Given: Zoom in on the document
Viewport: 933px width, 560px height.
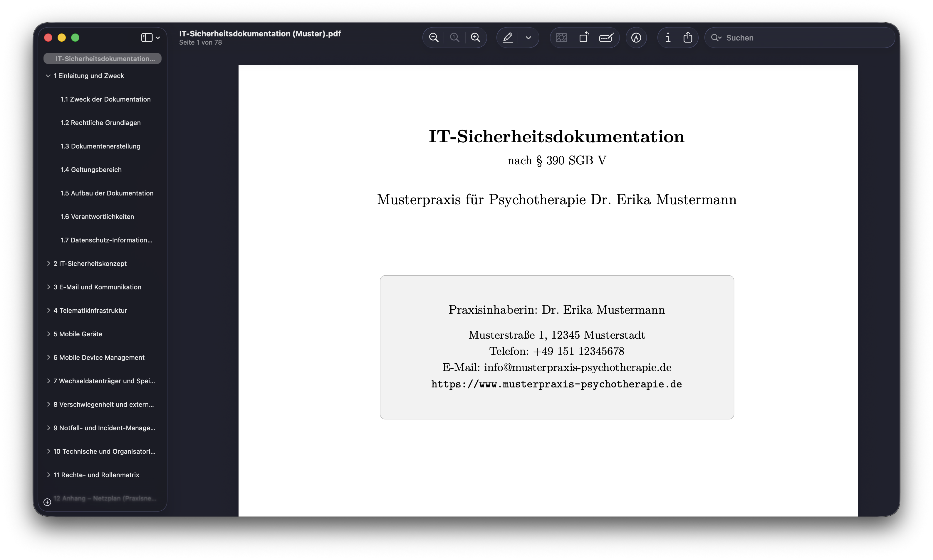Looking at the screenshot, I should click(476, 37).
